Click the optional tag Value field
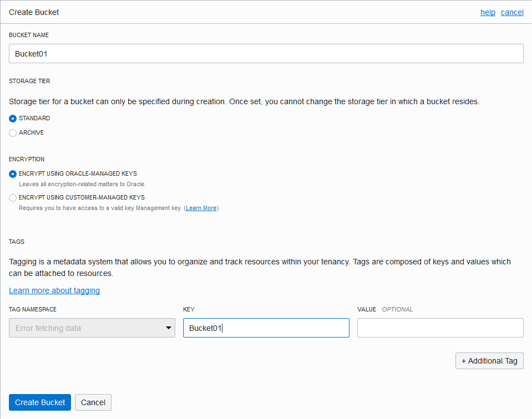The image size is (532, 419). tap(440, 328)
